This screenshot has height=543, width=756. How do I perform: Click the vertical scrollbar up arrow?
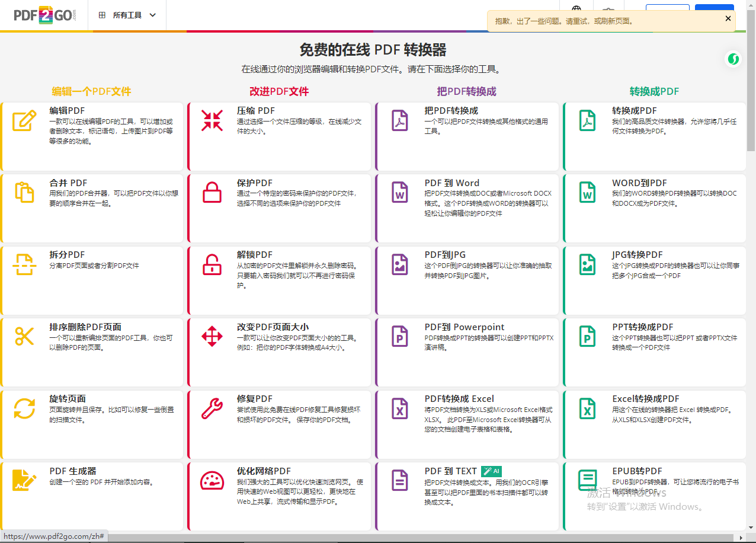tap(751, 5)
